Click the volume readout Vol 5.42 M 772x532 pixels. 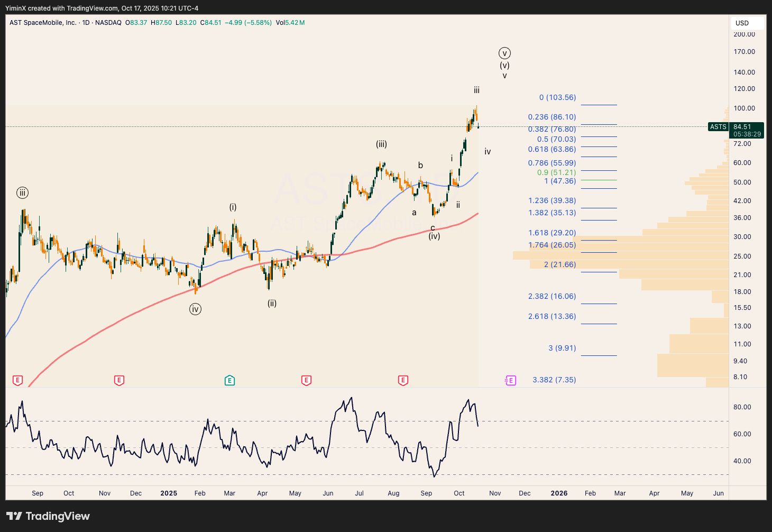pos(290,23)
